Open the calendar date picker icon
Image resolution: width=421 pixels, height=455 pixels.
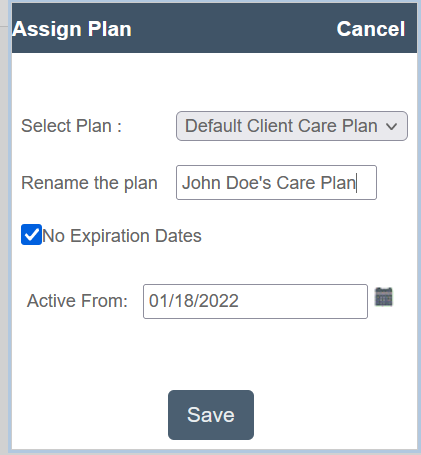click(x=384, y=297)
